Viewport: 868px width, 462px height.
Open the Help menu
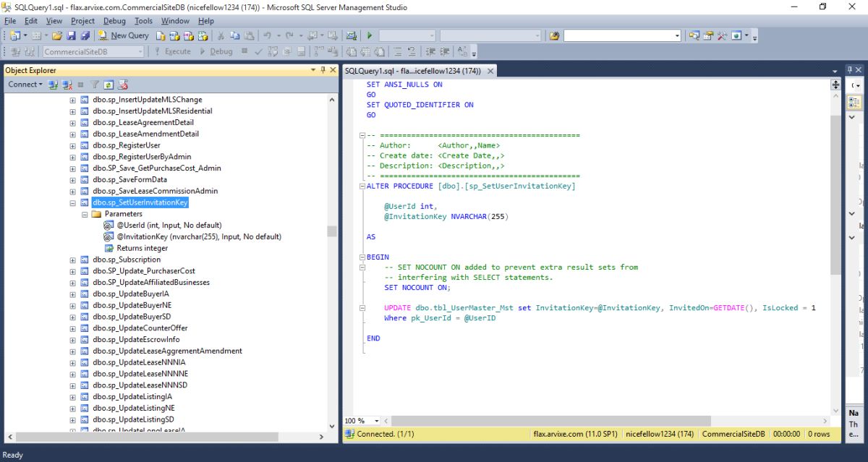206,21
